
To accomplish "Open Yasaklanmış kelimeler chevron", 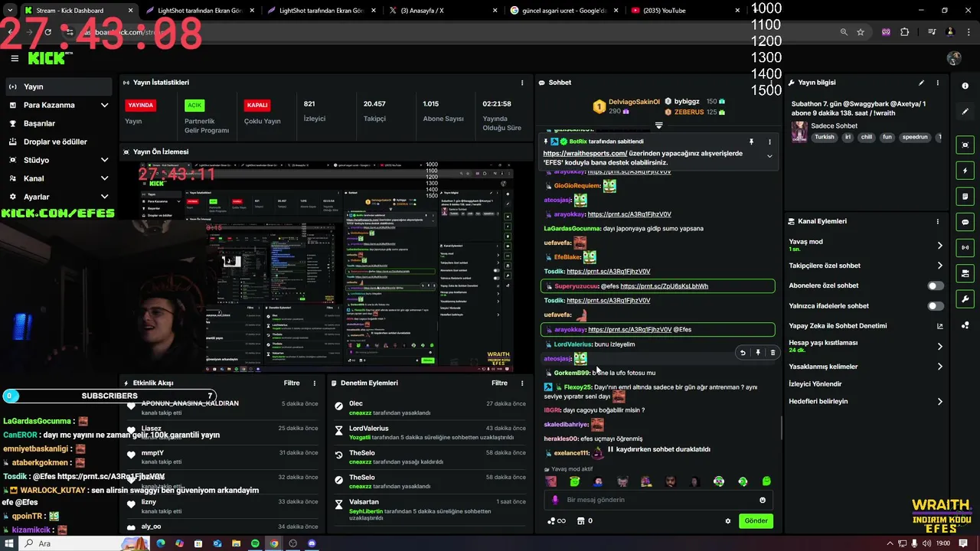I will tap(940, 367).
